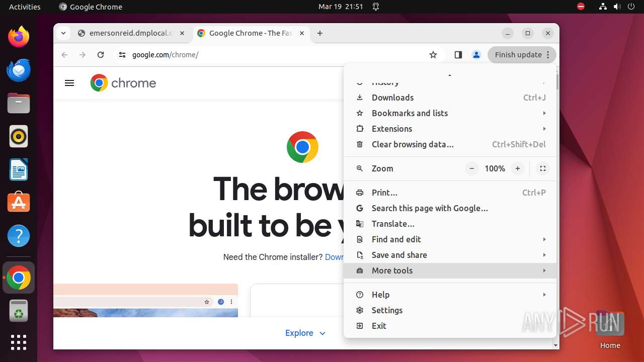Select Print from the menu
The image size is (644, 362).
[450, 193]
